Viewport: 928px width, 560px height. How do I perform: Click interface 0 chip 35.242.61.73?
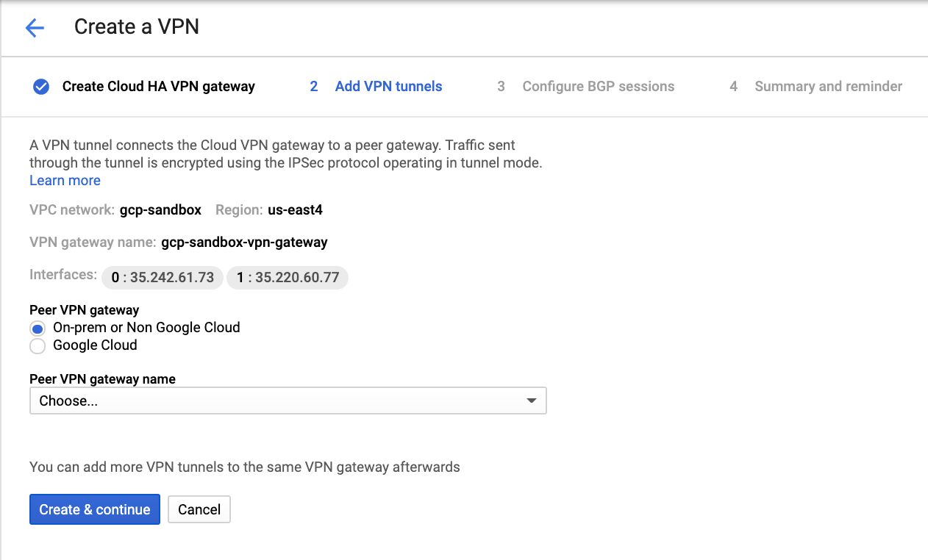point(162,278)
